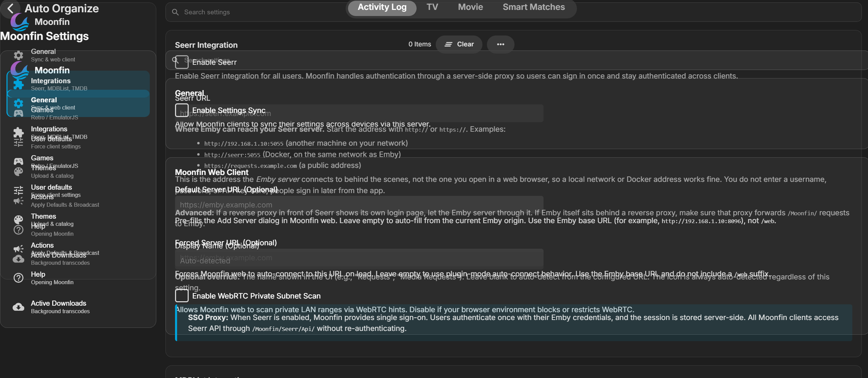This screenshot has width=868, height=378.
Task: Click the question-mark icon of the upper Help entry
Action: (18, 230)
